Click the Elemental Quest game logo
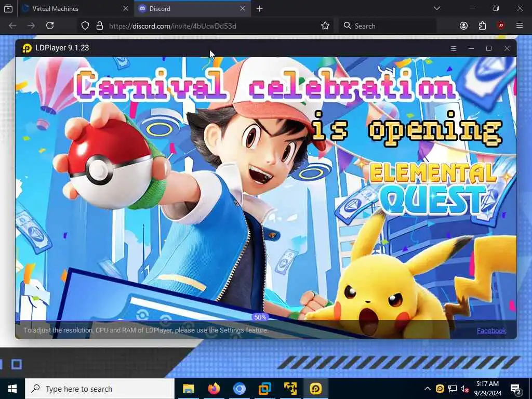Screen dimensions: 532x399 pyautogui.click(x=433, y=189)
